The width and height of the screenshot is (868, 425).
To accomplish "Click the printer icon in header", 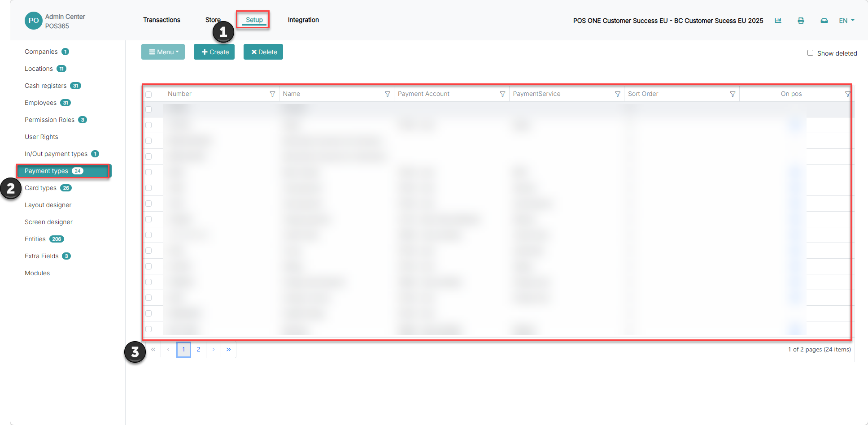I will click(x=801, y=21).
